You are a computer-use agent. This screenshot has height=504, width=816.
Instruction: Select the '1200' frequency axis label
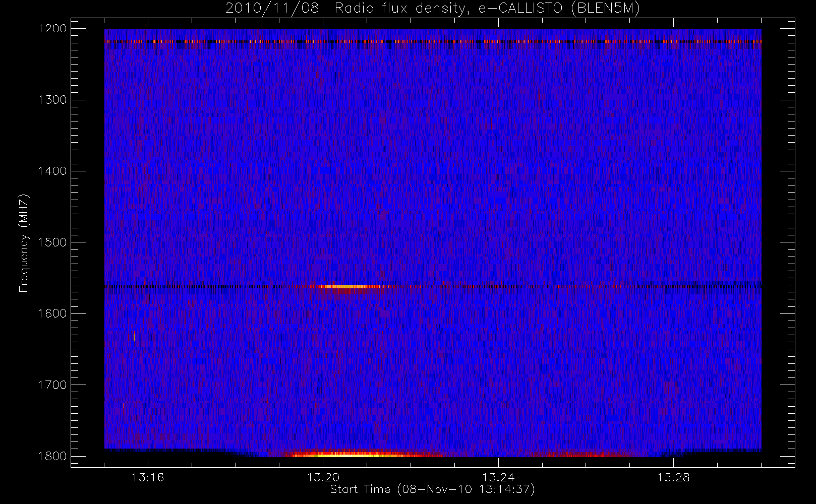[53, 29]
